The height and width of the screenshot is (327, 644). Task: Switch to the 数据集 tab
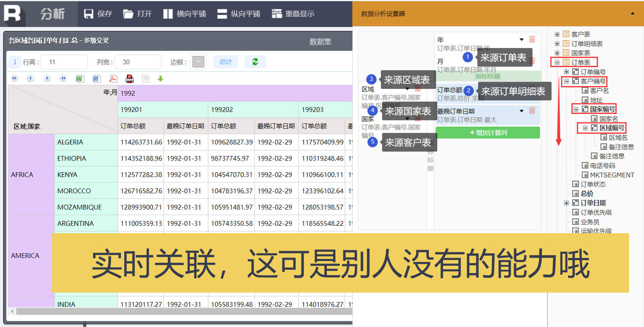click(320, 41)
